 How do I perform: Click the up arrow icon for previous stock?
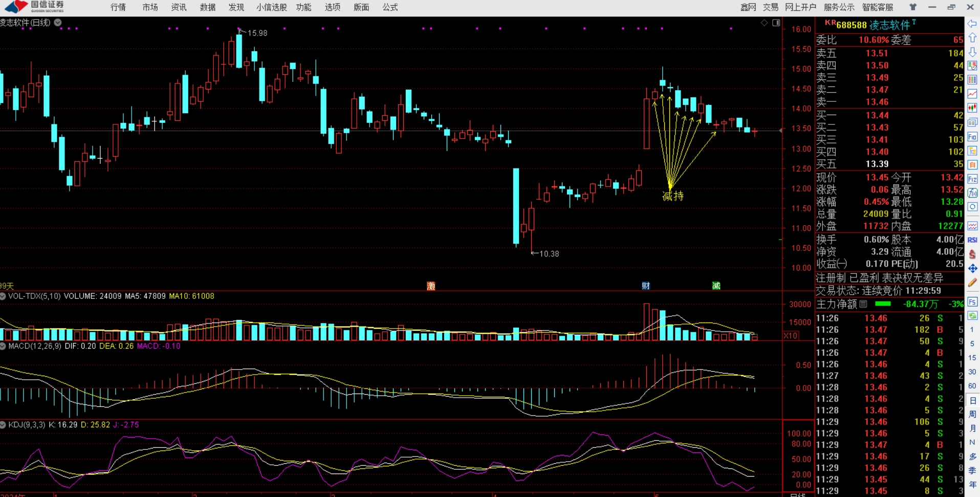(972, 38)
